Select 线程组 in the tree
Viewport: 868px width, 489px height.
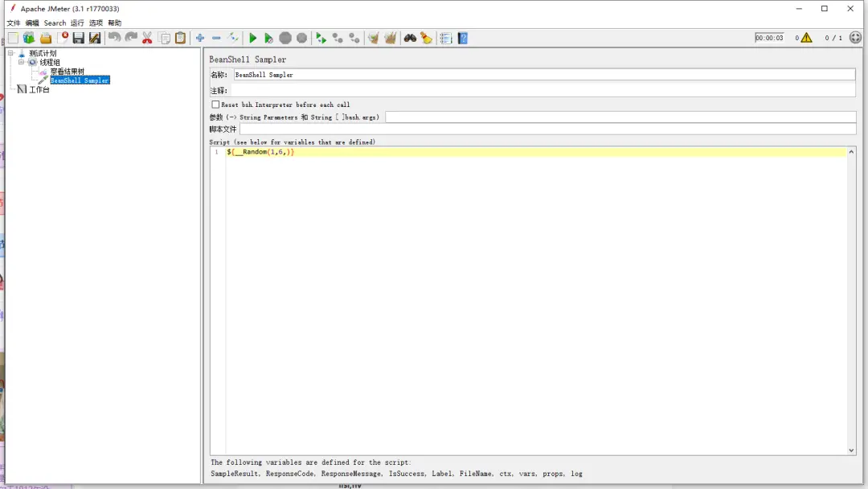pyautogui.click(x=50, y=63)
